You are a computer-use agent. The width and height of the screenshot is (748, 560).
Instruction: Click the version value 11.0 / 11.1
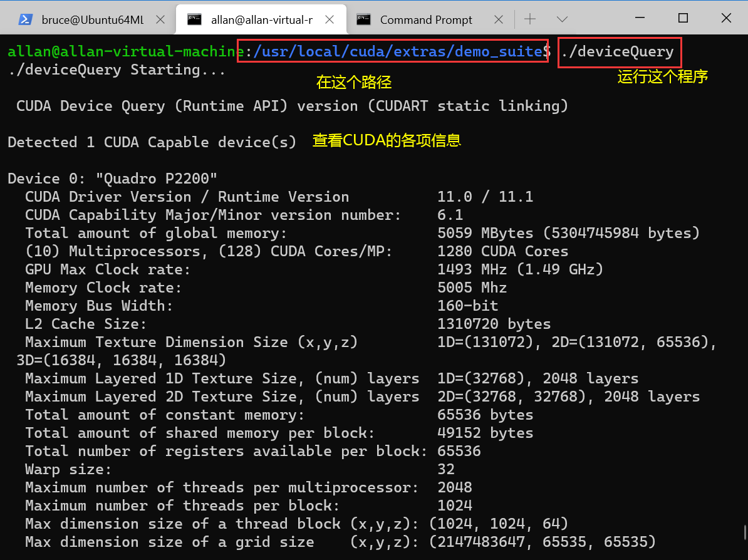tap(485, 197)
